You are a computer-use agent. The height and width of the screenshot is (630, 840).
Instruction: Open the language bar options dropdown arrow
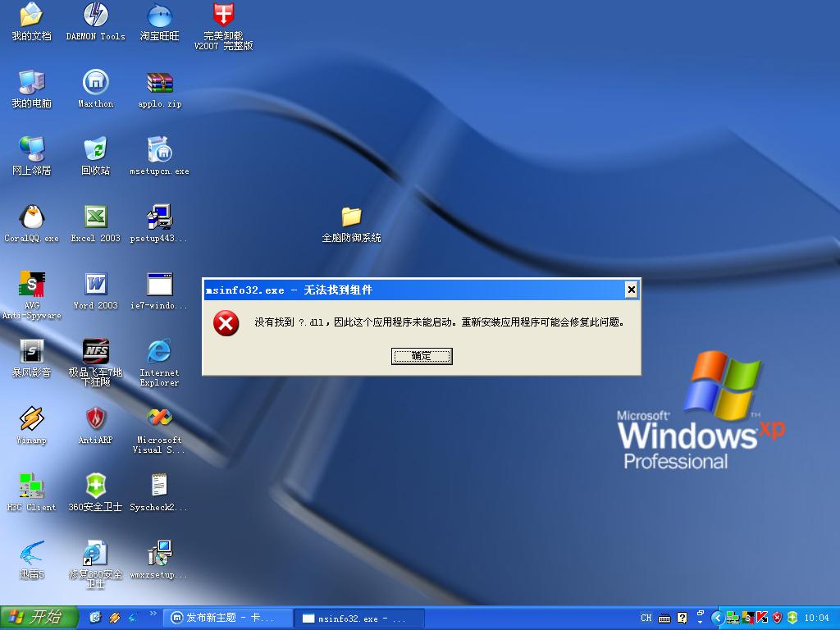pos(700,623)
